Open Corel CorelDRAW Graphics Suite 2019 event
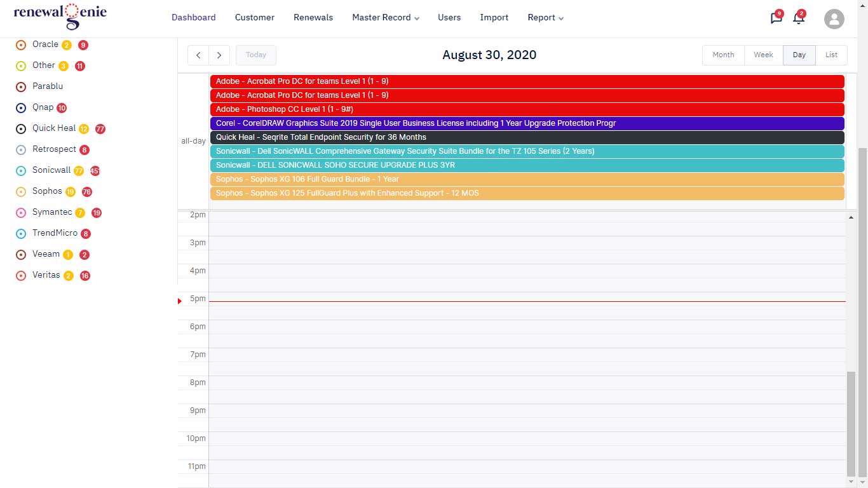This screenshot has height=488, width=868. coord(527,123)
